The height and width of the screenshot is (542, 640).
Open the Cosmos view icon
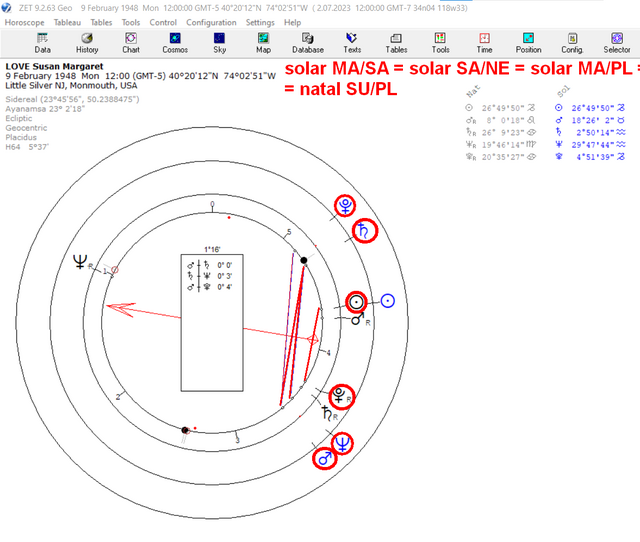(175, 43)
